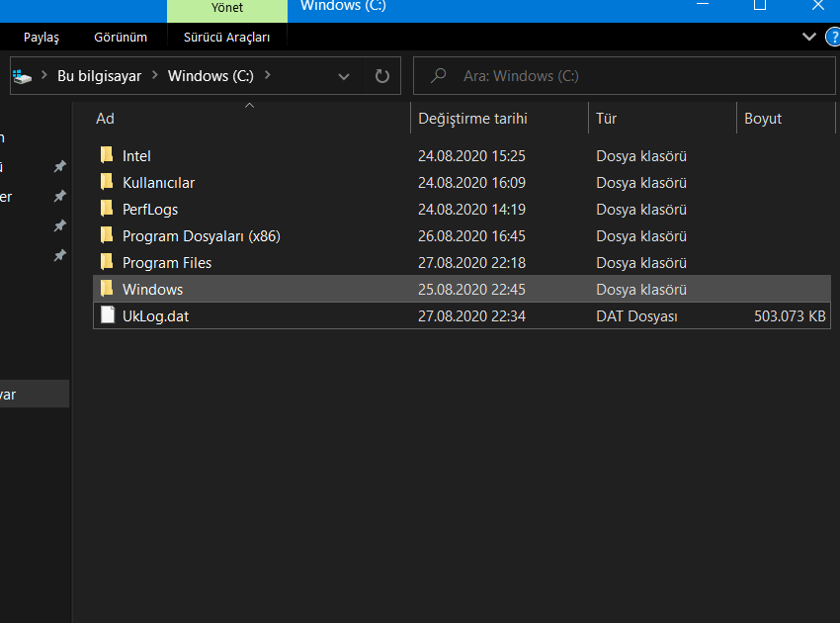840x623 pixels.
Task: Click the second pin icon in sidebar
Action: [x=60, y=196]
